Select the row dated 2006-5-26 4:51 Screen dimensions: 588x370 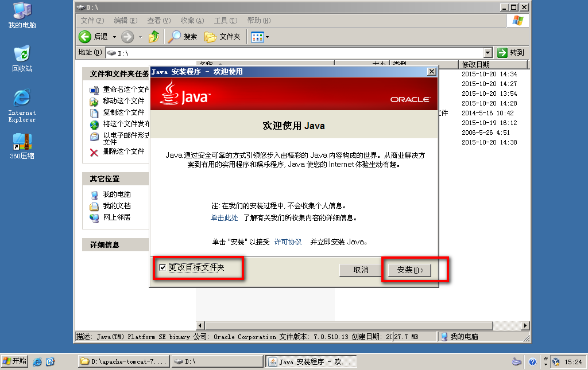(486, 133)
